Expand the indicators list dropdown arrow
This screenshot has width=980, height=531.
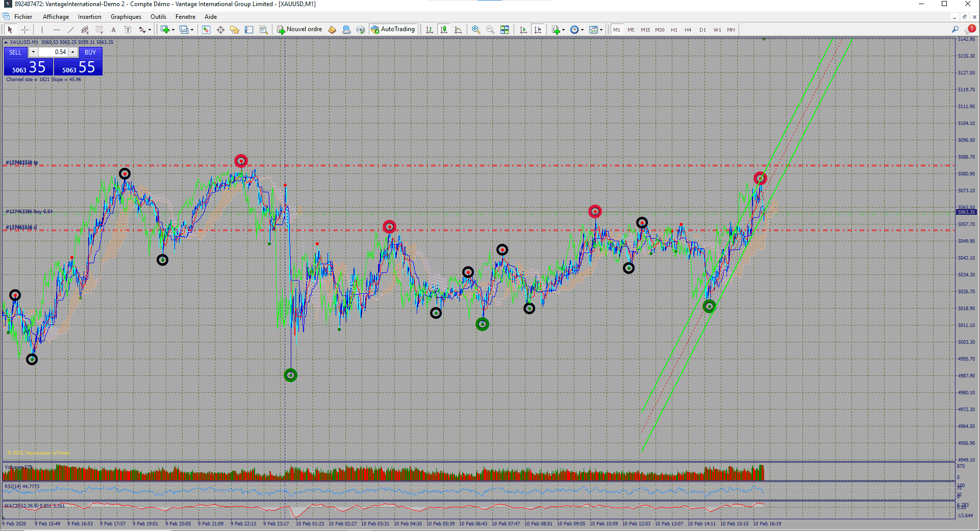click(x=563, y=30)
